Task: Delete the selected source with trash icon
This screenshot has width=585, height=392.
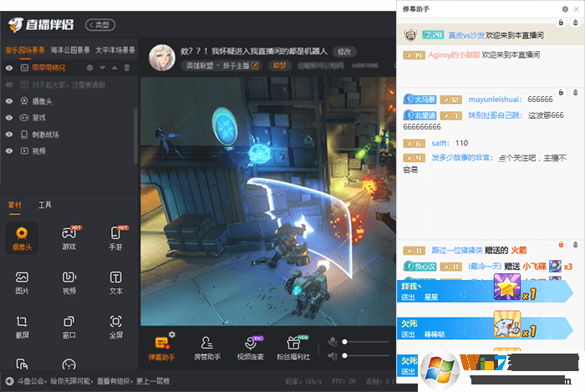Action: point(127,68)
